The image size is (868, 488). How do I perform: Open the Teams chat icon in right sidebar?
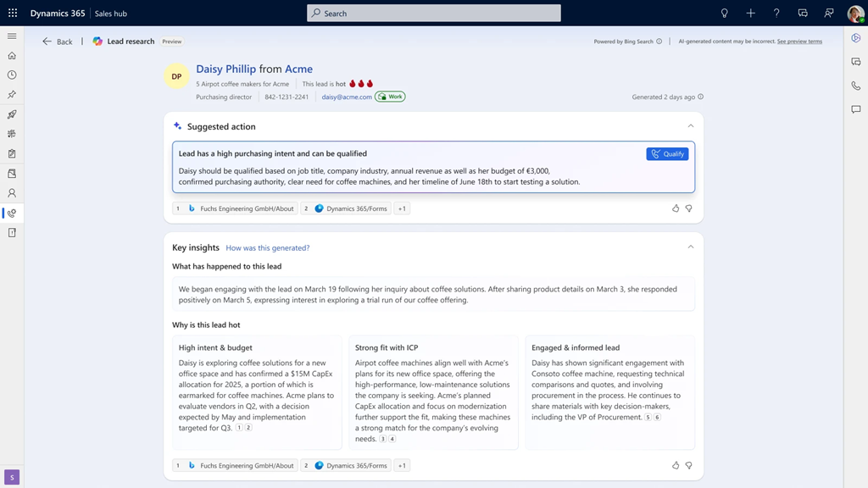click(856, 61)
